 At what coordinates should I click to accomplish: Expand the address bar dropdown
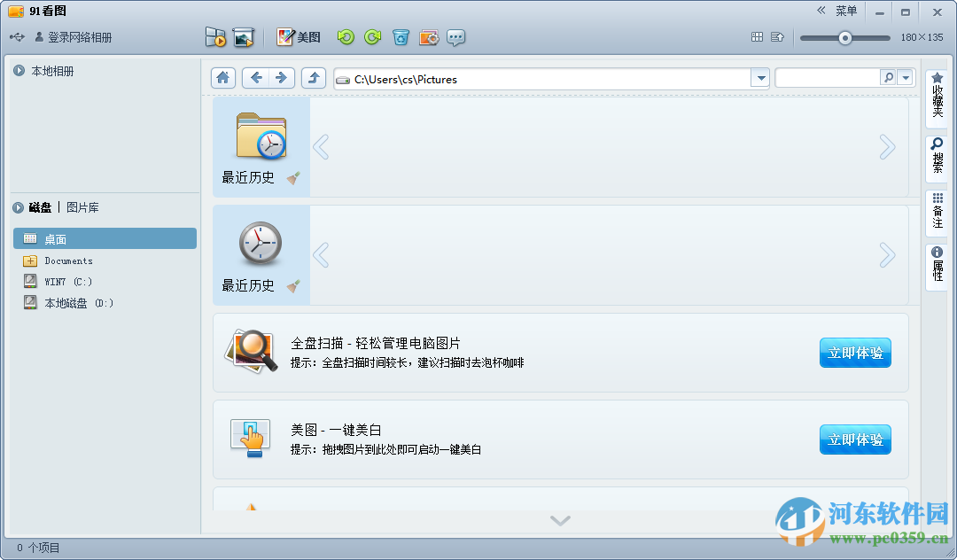point(760,79)
